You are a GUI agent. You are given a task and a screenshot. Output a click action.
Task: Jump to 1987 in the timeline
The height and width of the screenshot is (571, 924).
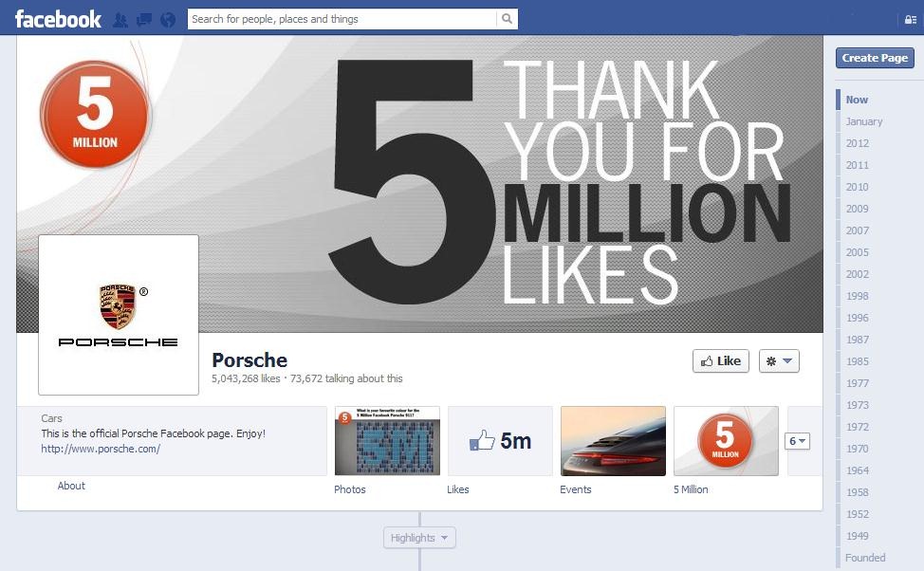point(858,340)
